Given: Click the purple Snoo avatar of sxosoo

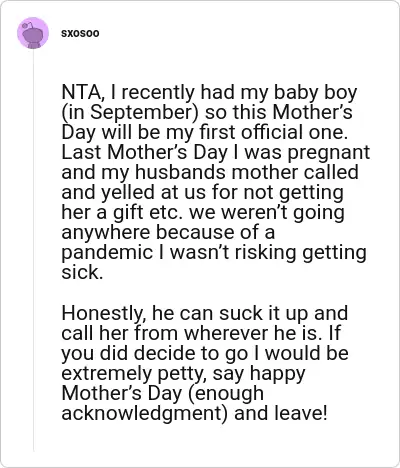Looking at the screenshot, I should click(33, 33).
